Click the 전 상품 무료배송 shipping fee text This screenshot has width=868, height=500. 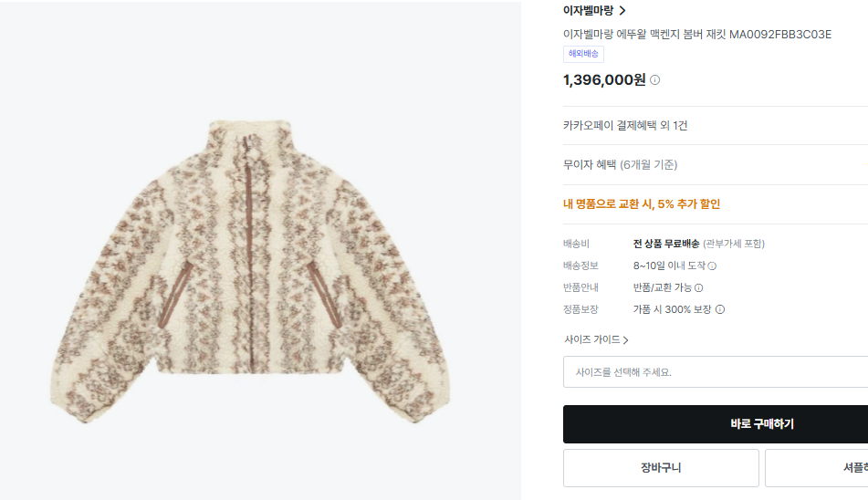pos(666,244)
